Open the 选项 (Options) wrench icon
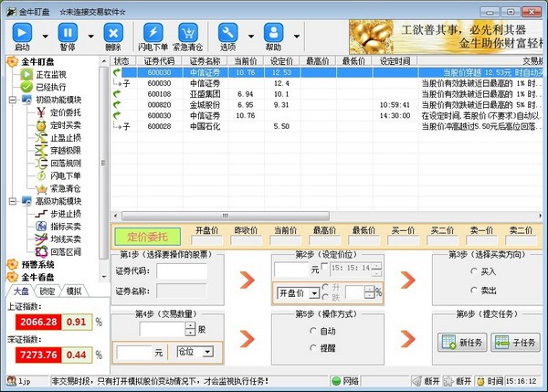The image size is (548, 392). [228, 33]
